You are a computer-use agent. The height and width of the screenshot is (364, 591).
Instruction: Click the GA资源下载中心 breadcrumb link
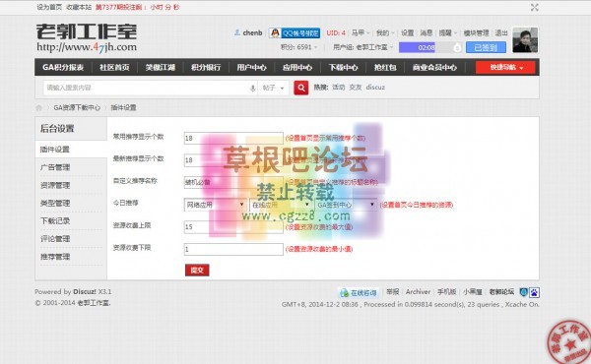pos(77,107)
